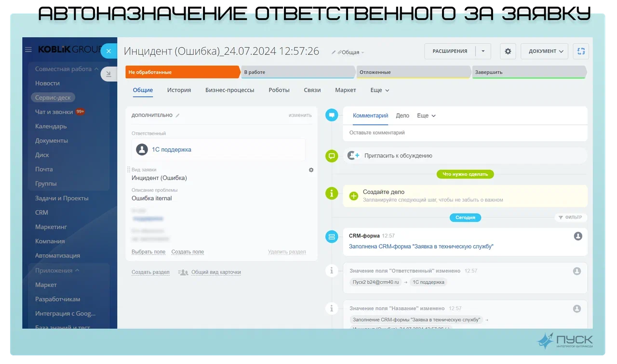Select the Общие tab
This screenshot has width=617, height=364.
(143, 90)
